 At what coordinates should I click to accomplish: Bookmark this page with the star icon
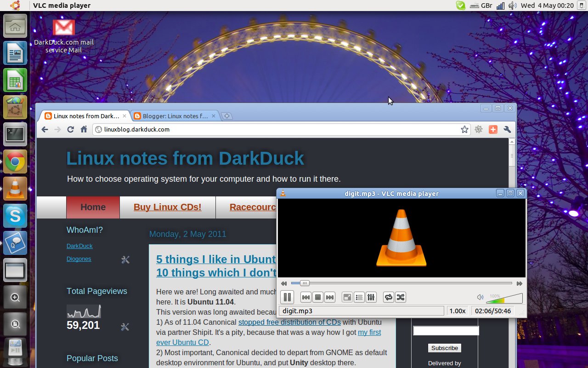pos(464,130)
